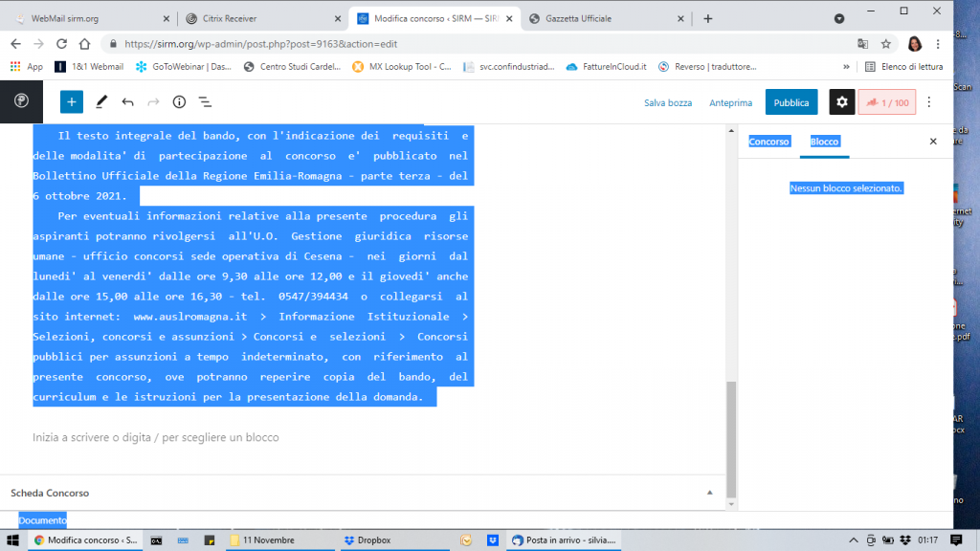980x551 pixels.
Task: Click the Anteprima preview link
Action: click(x=730, y=102)
